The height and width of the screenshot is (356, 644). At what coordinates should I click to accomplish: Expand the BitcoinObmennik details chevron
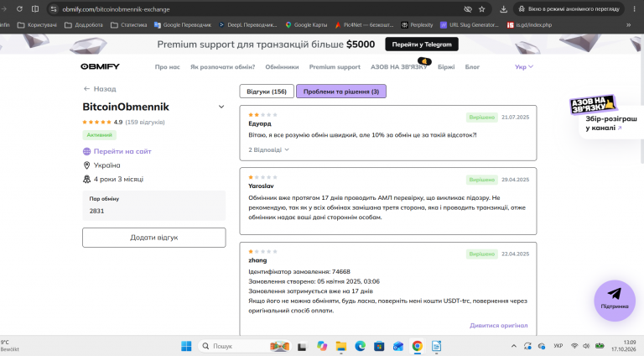click(x=221, y=107)
